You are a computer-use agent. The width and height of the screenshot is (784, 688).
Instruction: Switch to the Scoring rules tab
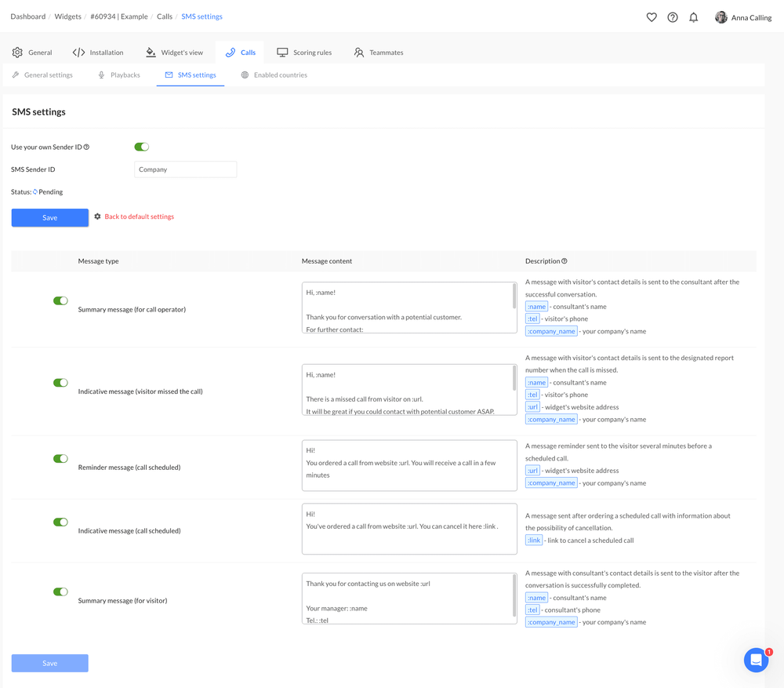point(304,52)
